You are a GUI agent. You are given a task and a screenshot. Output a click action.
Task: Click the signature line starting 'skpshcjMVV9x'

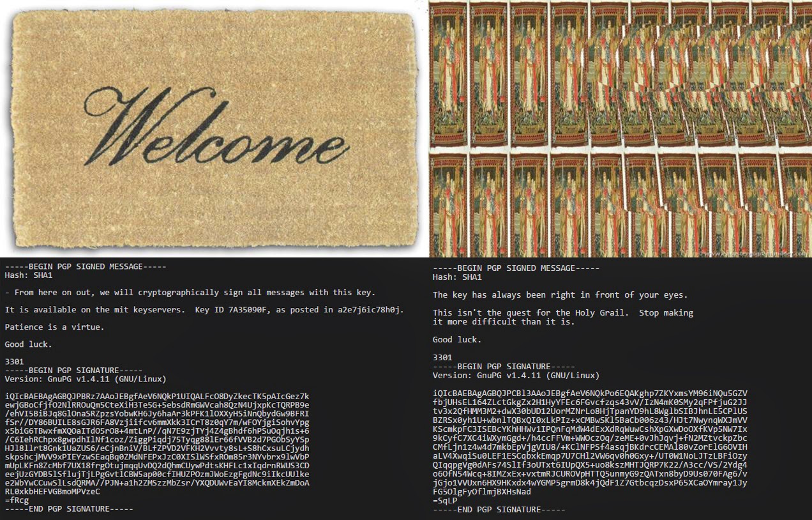click(156, 457)
